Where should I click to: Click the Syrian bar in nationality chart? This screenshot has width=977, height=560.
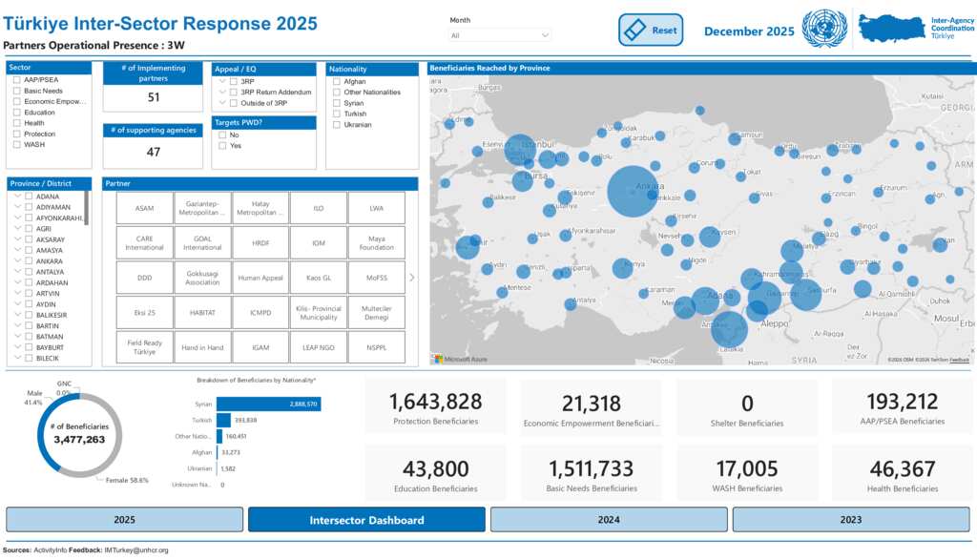(x=268, y=404)
